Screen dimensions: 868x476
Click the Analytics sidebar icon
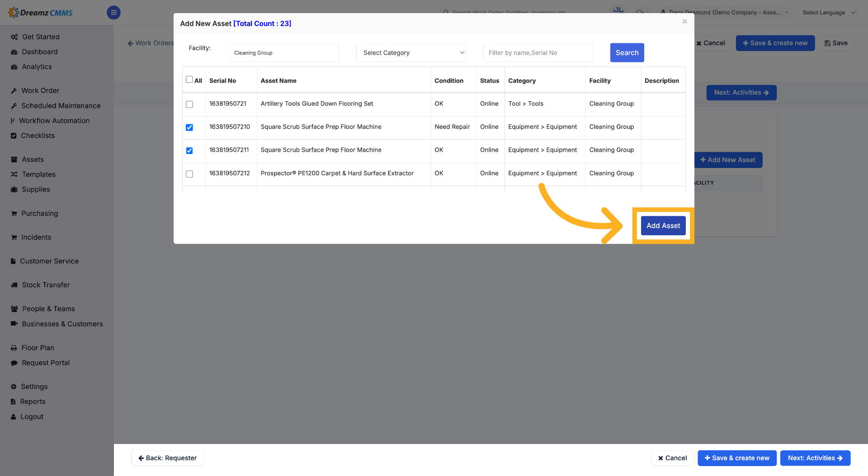click(14, 67)
